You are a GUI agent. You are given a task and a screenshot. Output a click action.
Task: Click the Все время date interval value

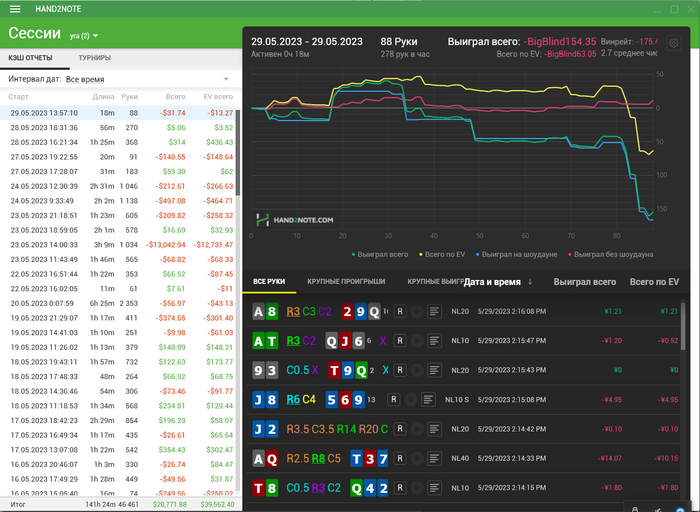[x=85, y=79]
